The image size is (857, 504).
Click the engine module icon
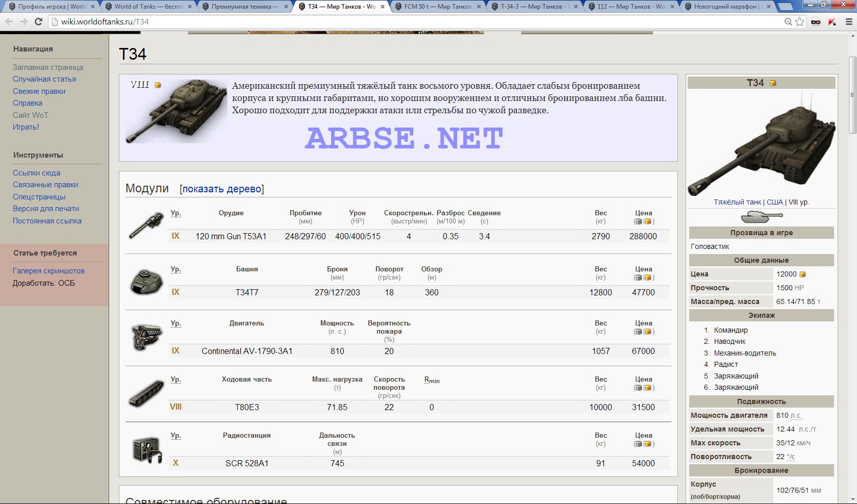point(147,337)
